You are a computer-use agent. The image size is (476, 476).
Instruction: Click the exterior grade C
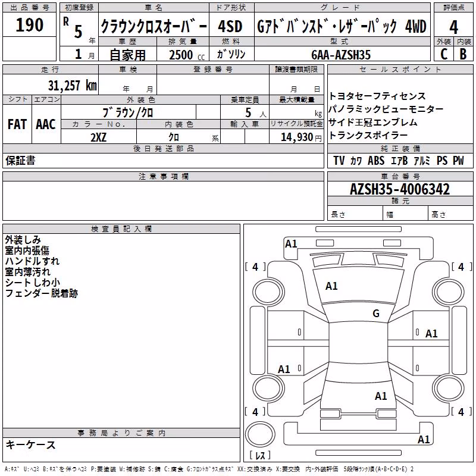(444, 54)
